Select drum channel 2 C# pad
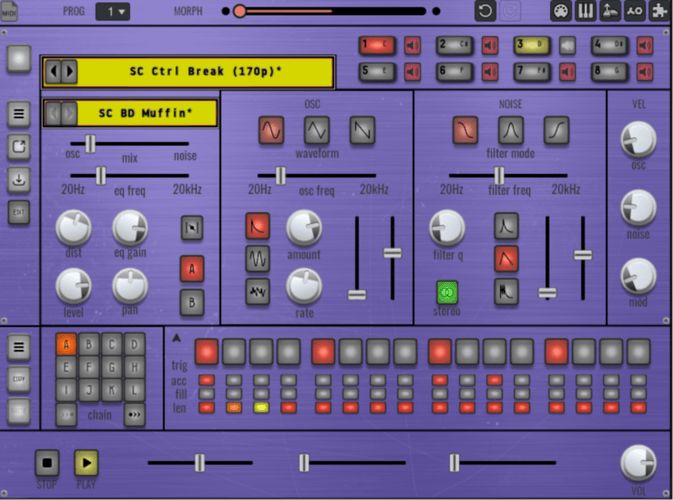673x500 pixels. click(x=455, y=45)
